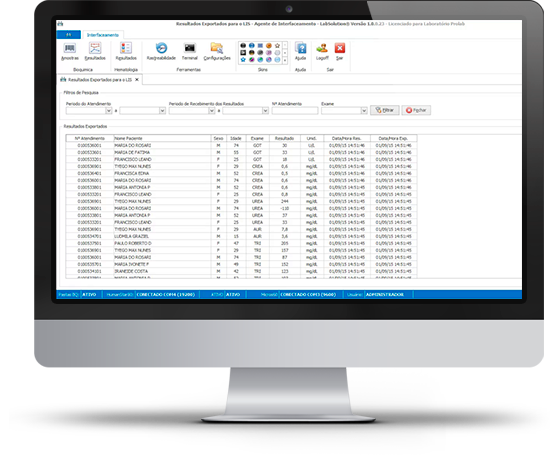
Task: Click the red Sair exit icon
Action: pos(340,48)
